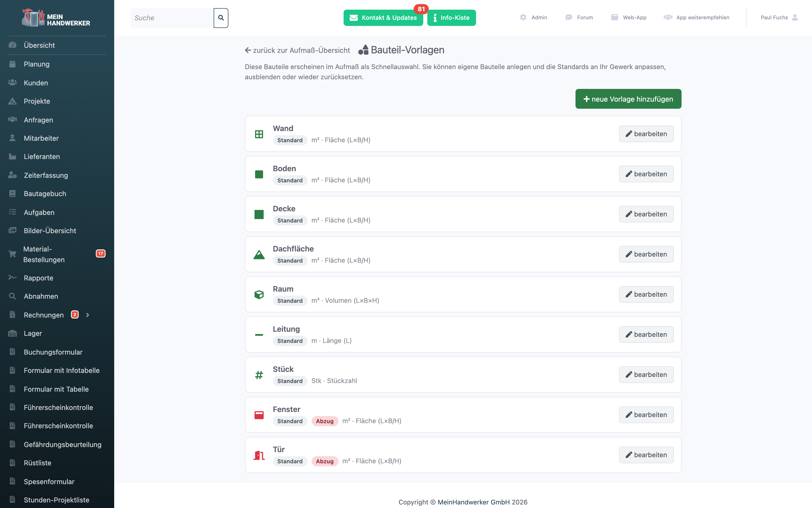
Task: Add a new template with neue Vorlage hinzufügen
Action: pyautogui.click(x=628, y=99)
